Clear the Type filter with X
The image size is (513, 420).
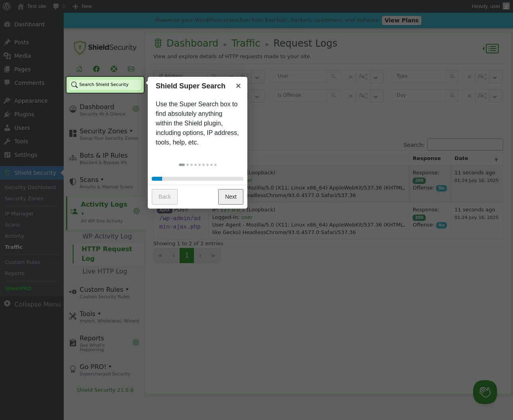pyautogui.click(x=469, y=77)
